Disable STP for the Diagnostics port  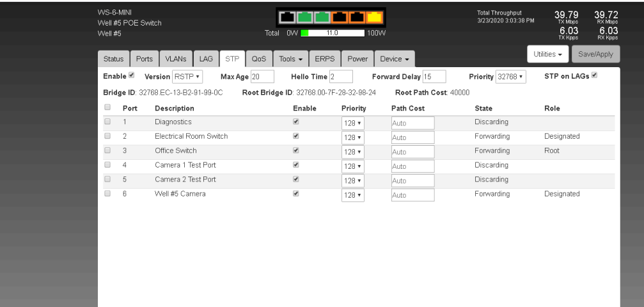295,121
